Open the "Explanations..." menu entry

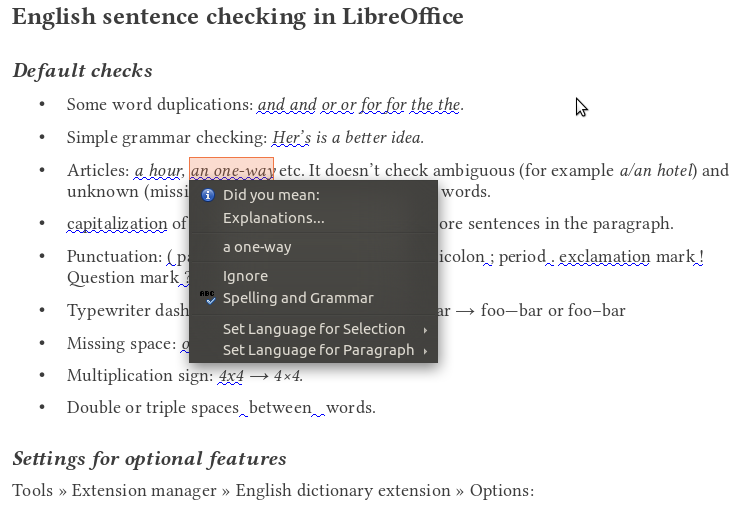[273, 218]
